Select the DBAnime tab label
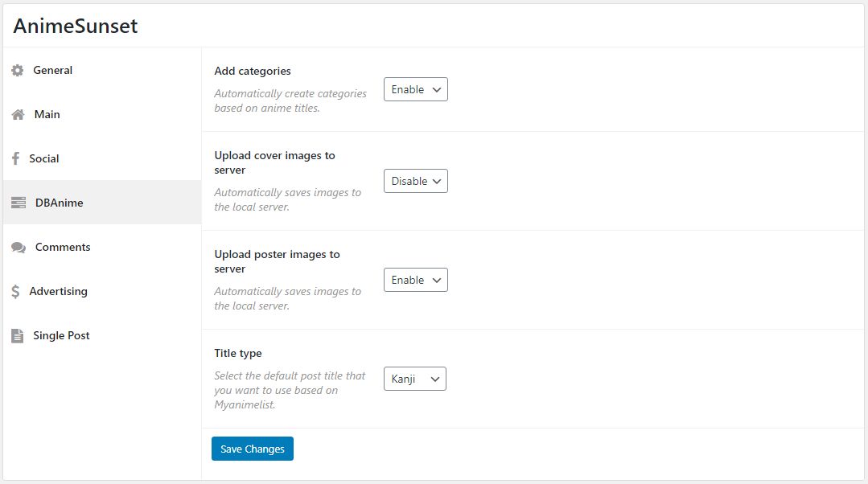 [59, 203]
